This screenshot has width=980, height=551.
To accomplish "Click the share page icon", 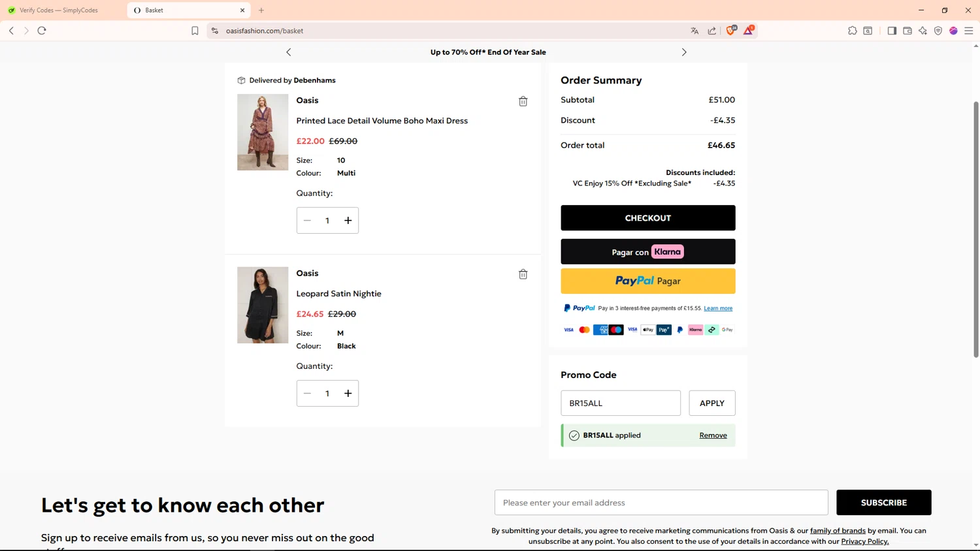I will pyautogui.click(x=712, y=31).
